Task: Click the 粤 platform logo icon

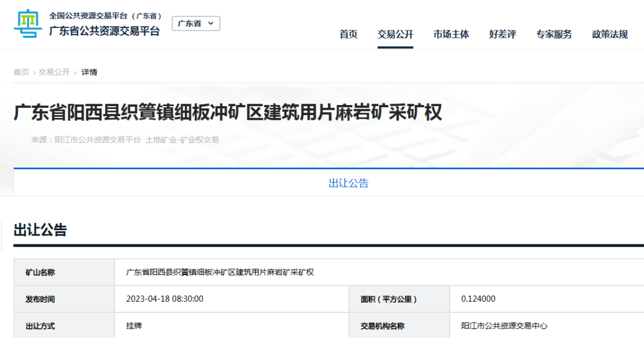Action: [x=28, y=24]
